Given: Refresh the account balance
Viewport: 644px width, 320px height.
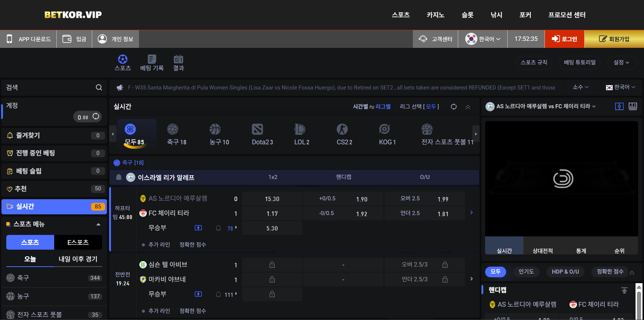Looking at the screenshot, I should coord(96,116).
